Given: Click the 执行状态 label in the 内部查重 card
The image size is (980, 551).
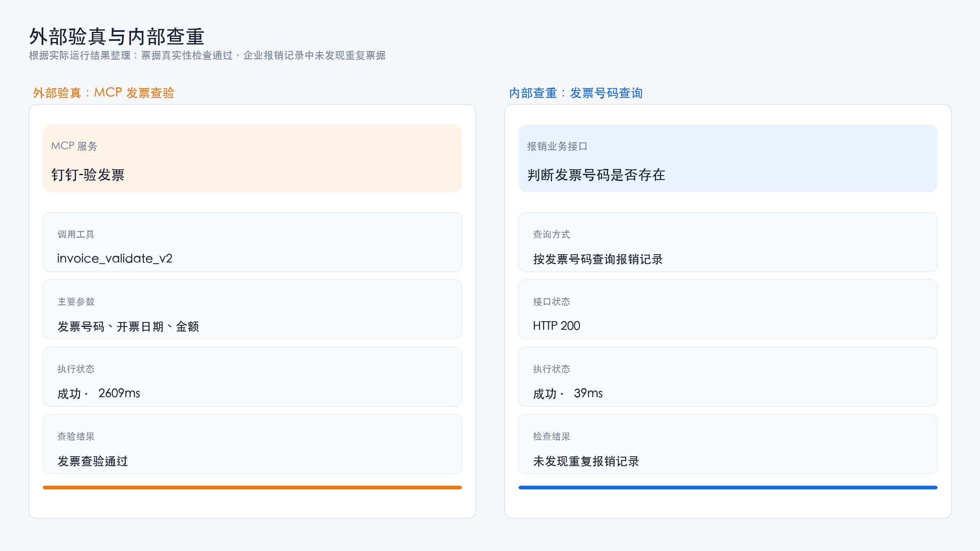Looking at the screenshot, I should (552, 369).
